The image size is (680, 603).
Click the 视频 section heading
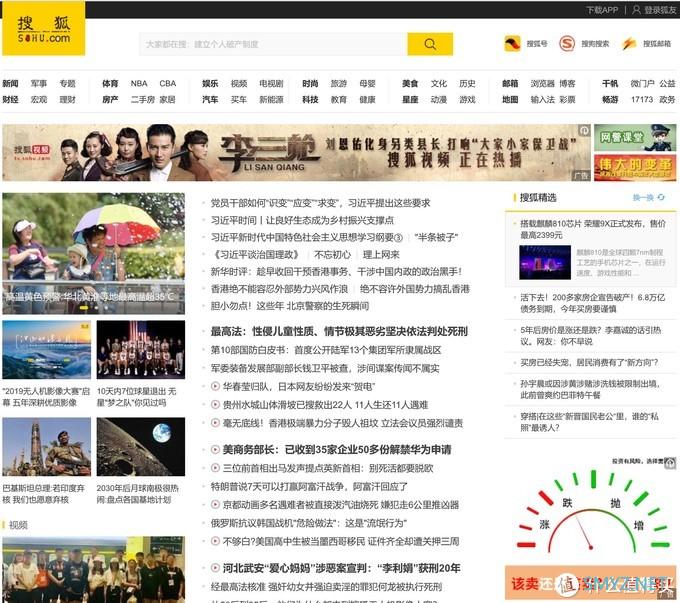coord(18,525)
